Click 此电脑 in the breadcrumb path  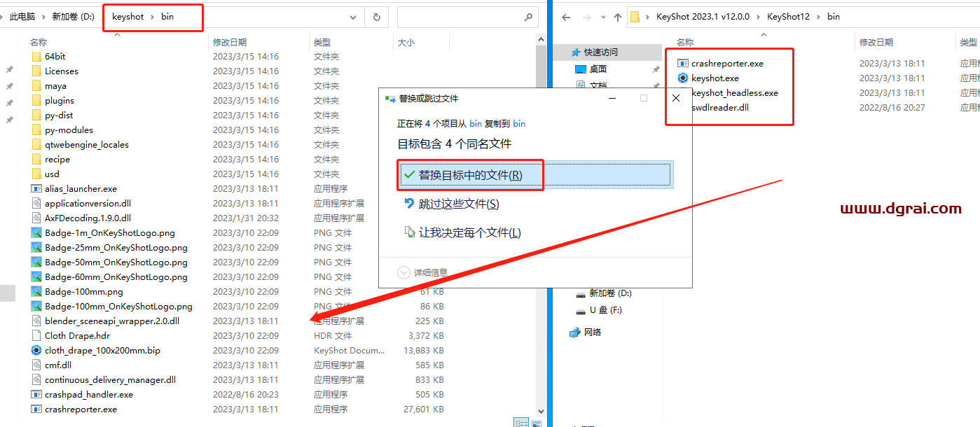click(x=22, y=16)
